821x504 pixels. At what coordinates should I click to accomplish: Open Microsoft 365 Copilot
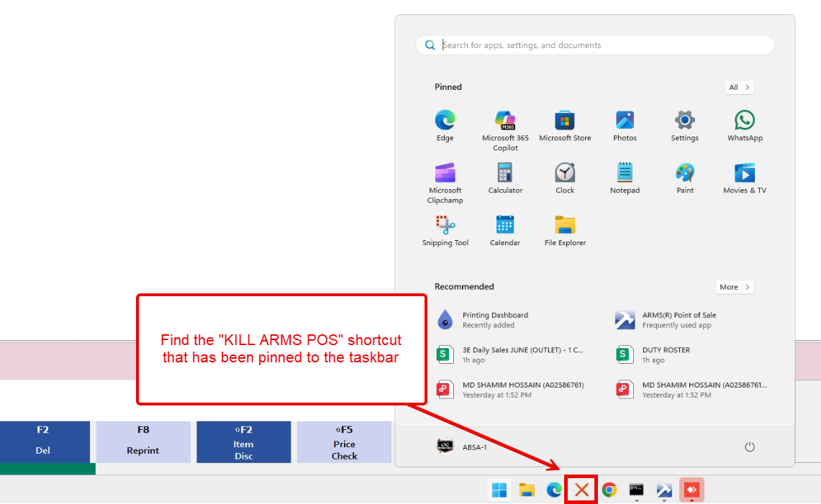pyautogui.click(x=505, y=129)
